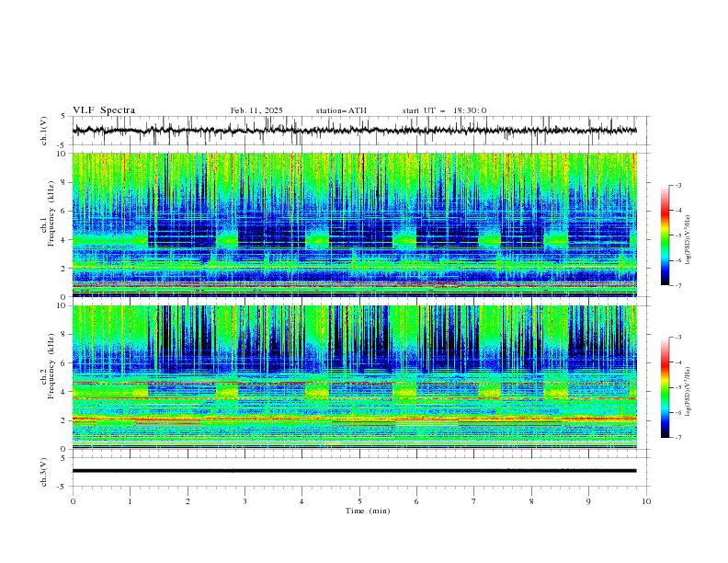The image size is (728, 563).
Task: Click the 'station=ATH' label
Action: point(341,110)
